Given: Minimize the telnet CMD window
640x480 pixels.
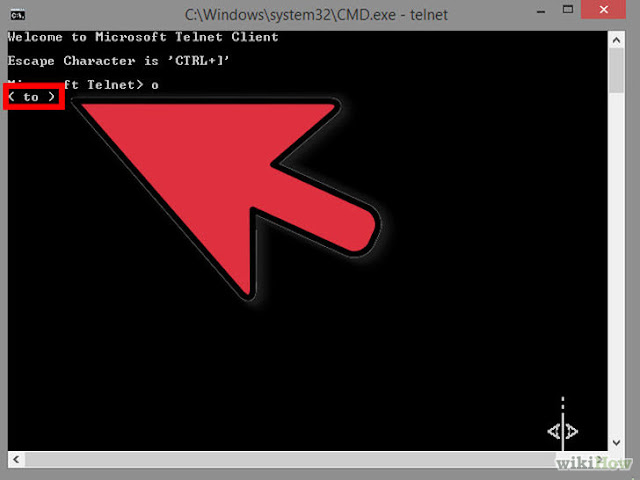Looking at the screenshot, I should point(541,10).
